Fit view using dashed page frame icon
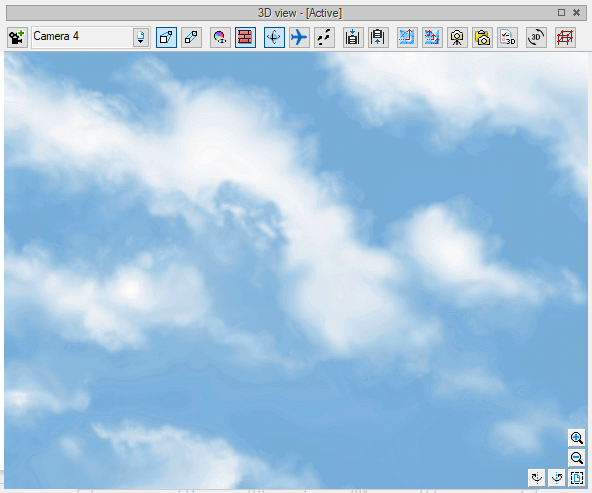 click(577, 478)
